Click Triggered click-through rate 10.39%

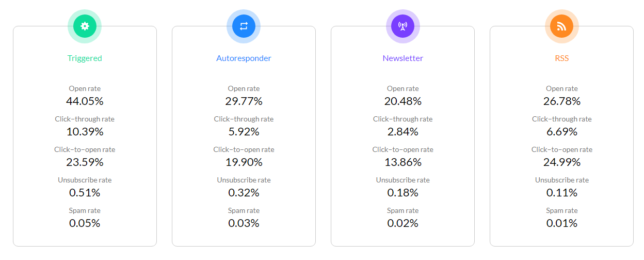(x=85, y=131)
